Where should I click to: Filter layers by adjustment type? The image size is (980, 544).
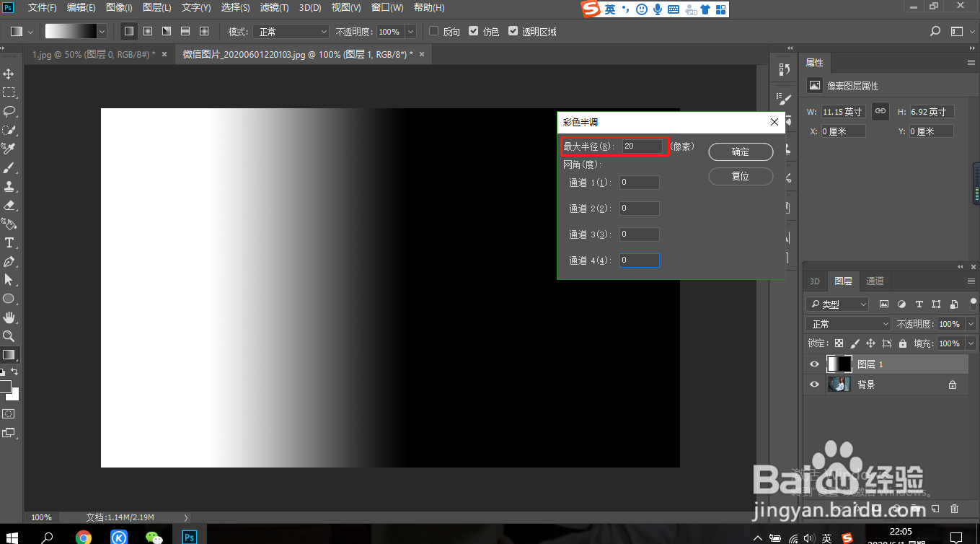[901, 304]
